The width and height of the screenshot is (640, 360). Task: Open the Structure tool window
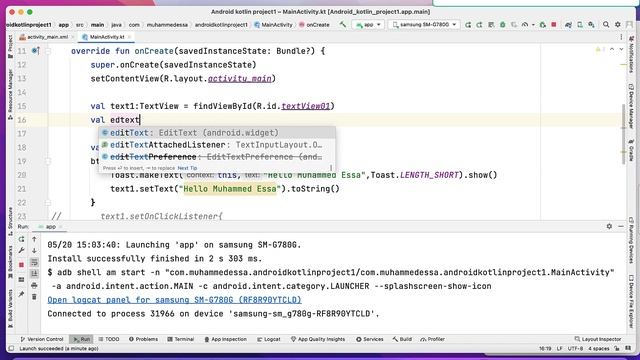(x=10, y=221)
